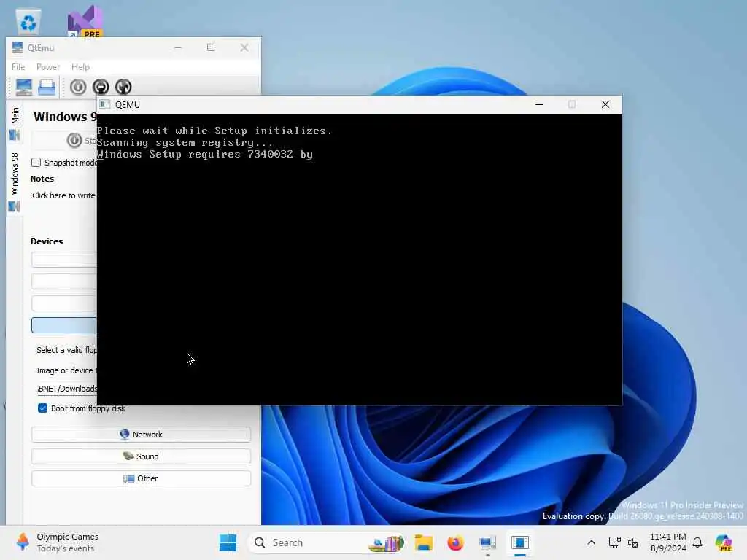Close the QEMU window
This screenshot has width=747, height=560.
tap(605, 104)
